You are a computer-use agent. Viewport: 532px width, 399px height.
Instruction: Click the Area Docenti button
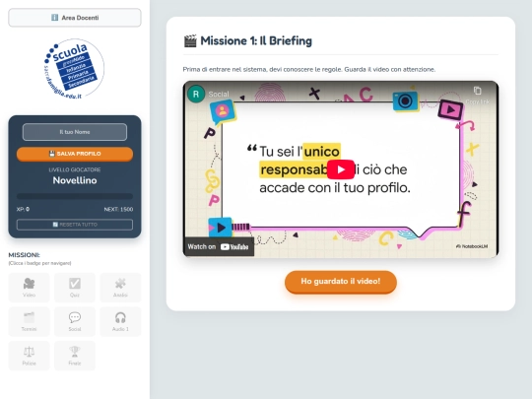coord(75,18)
